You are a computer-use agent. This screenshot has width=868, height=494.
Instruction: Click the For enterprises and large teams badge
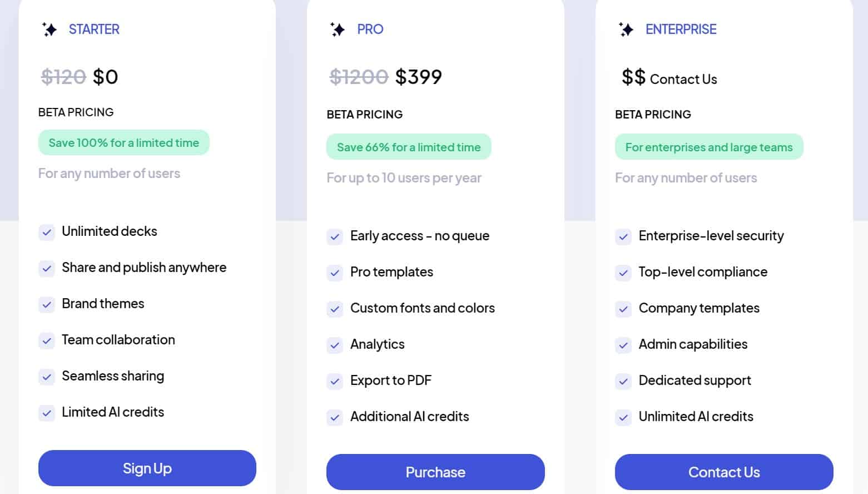click(709, 147)
